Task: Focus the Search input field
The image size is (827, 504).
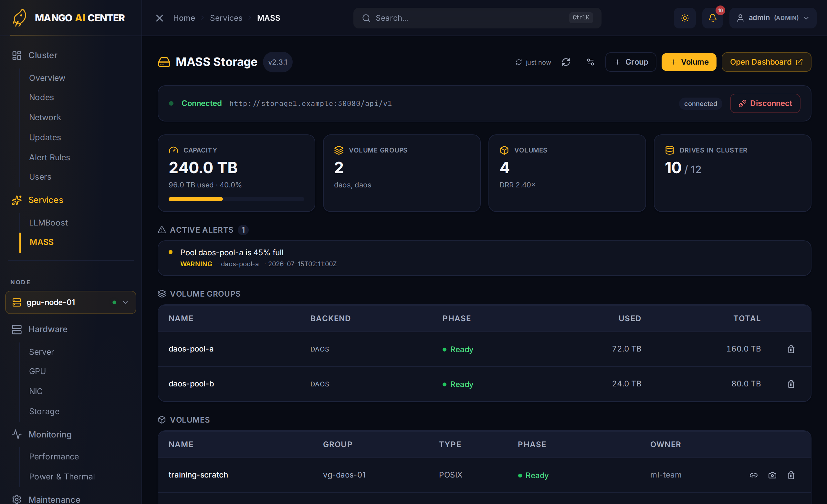Action: click(x=477, y=18)
